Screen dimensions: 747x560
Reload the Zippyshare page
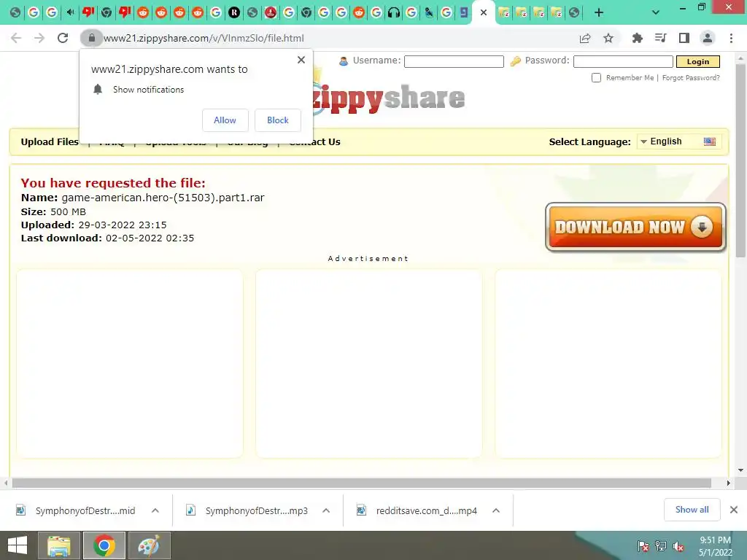click(x=63, y=38)
